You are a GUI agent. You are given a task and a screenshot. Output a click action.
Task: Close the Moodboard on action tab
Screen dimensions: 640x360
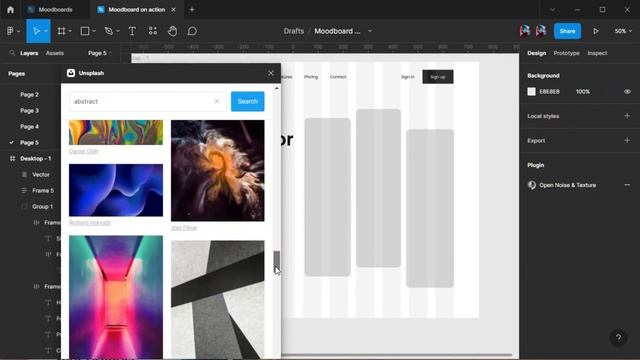point(173,9)
